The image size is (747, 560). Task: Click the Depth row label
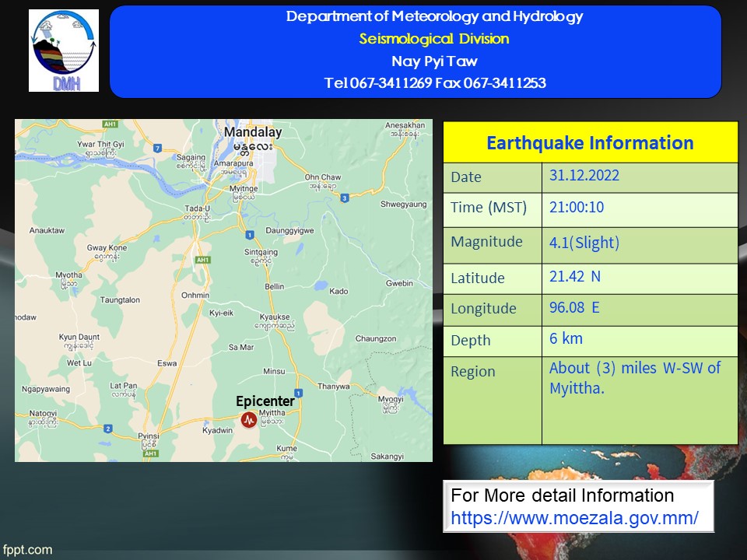(x=471, y=341)
